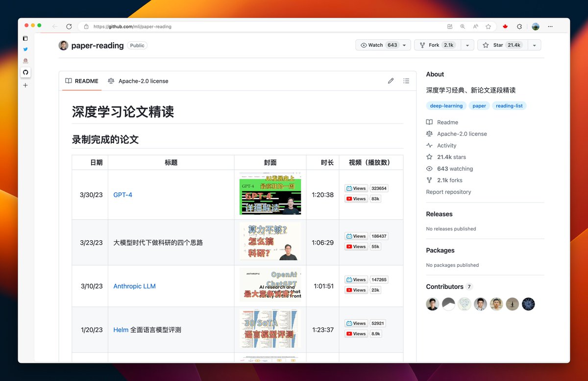Open the Releases heading link
This screenshot has width=588, height=381.
tap(439, 214)
